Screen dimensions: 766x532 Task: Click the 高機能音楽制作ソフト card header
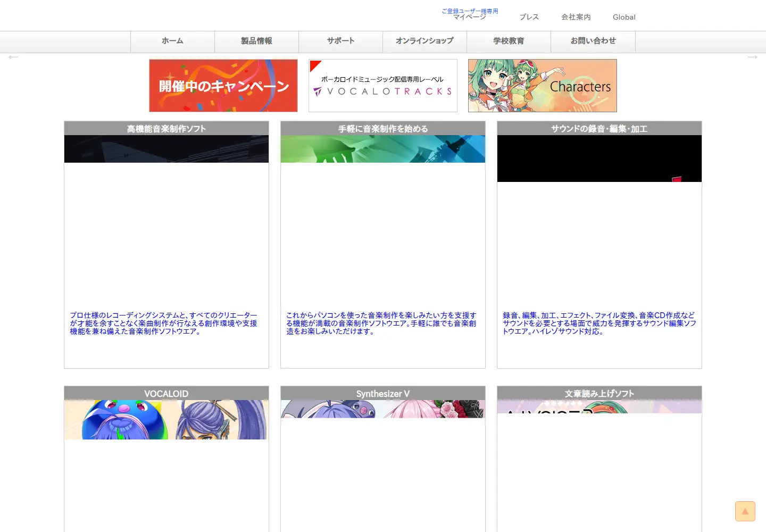(x=166, y=128)
